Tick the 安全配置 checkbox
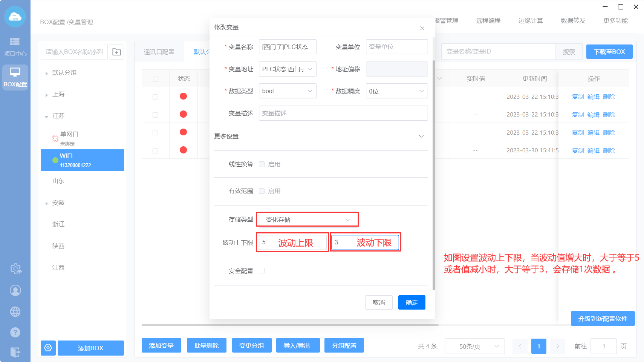The width and height of the screenshot is (644, 362). coord(262,271)
